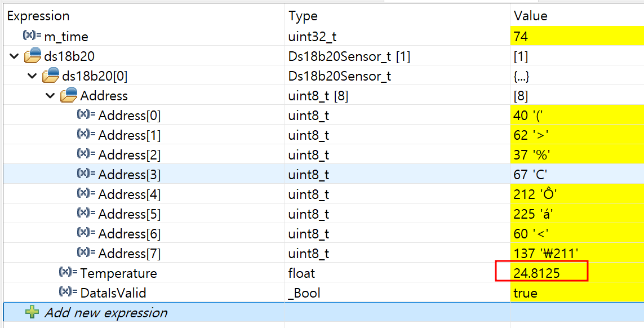Collapse the Address array node

tap(50, 96)
